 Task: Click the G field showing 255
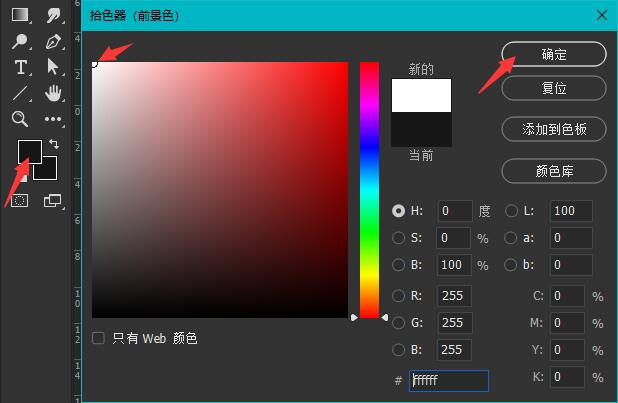[455, 323]
